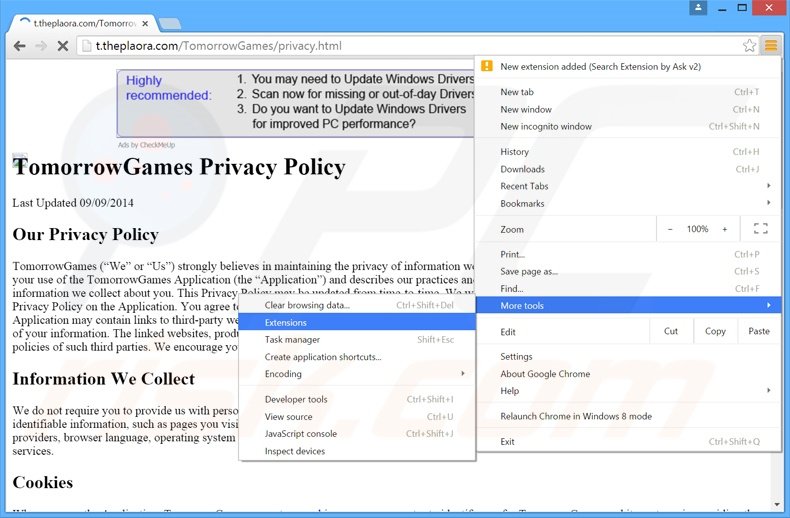Screen dimensions: 790x518
Task: Select Create application shortcuts...
Action: tap(357, 357)
